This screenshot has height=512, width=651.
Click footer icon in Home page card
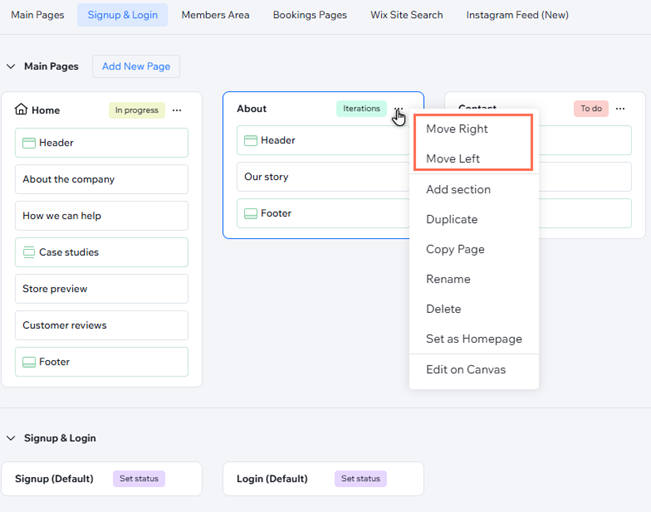tap(29, 362)
